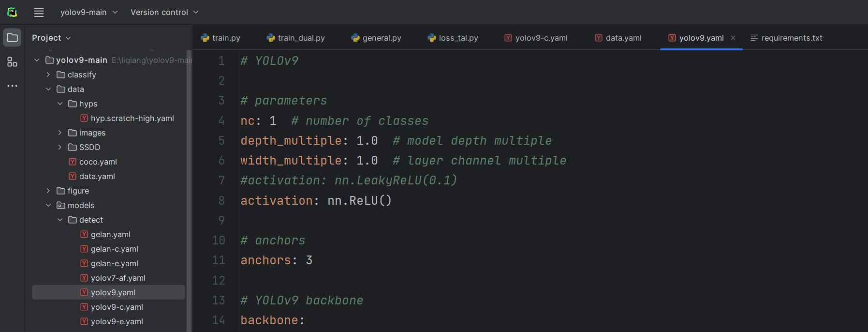
Task: Open the Version control dropdown
Action: [x=164, y=12]
